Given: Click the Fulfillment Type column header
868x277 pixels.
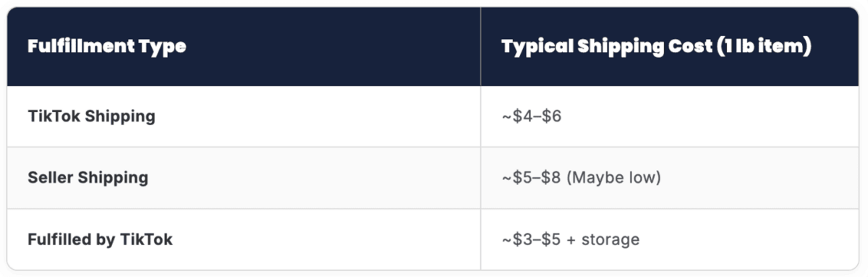Looking at the screenshot, I should pos(106,47).
